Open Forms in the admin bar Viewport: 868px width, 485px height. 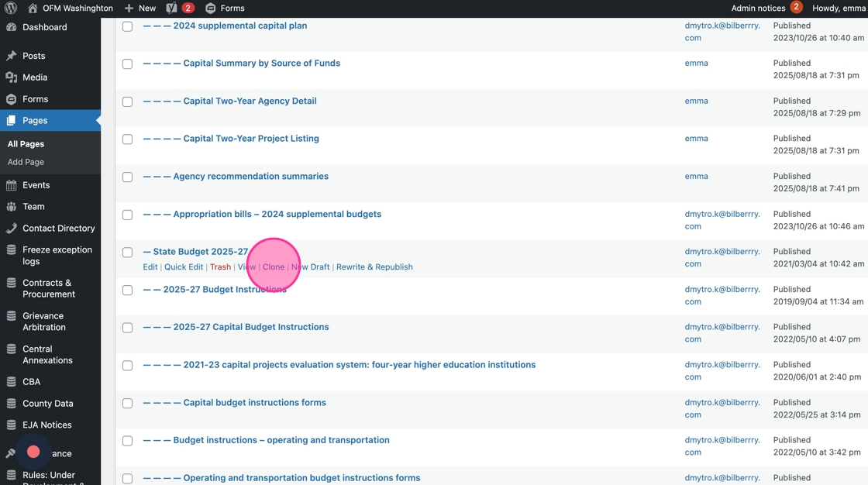pos(226,8)
